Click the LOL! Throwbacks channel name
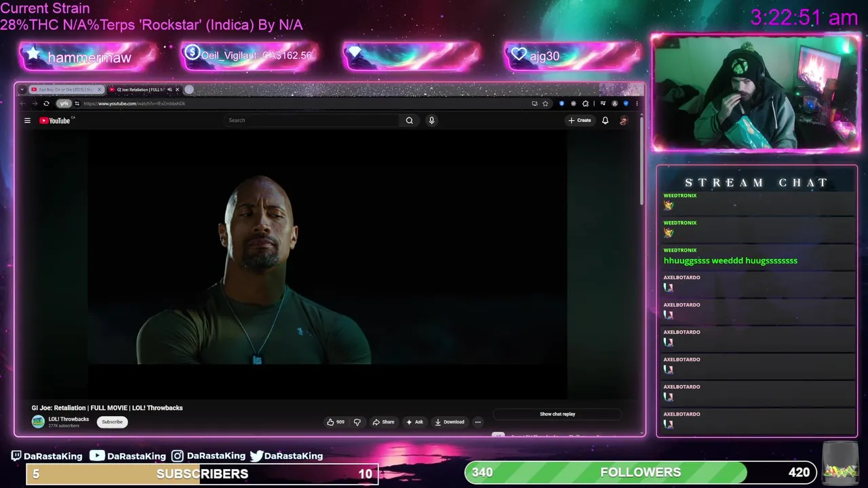868x488 pixels. click(68, 419)
